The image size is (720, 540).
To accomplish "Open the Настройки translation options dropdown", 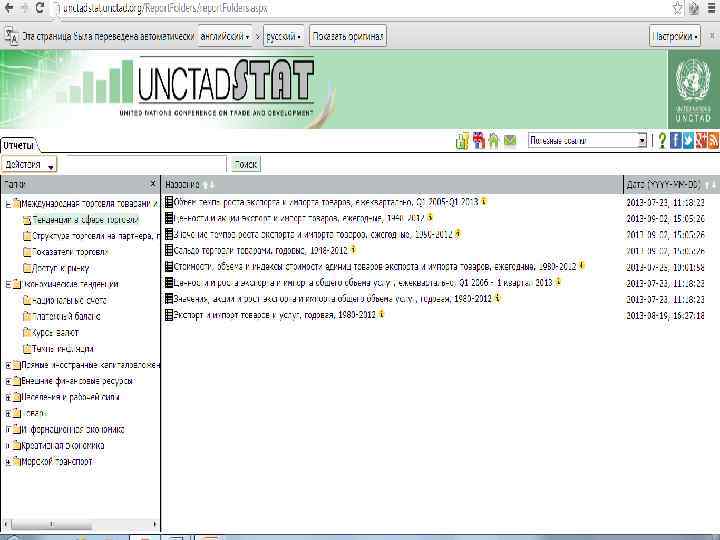I will [675, 36].
